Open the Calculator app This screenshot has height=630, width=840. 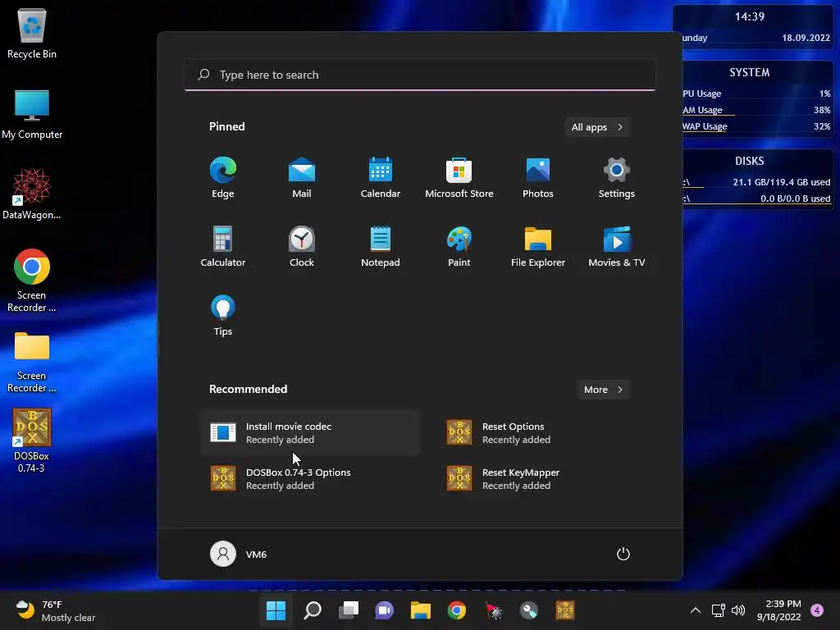[x=223, y=246]
